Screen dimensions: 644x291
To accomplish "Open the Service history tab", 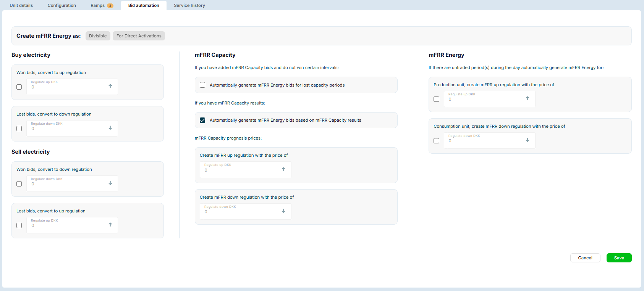I will tap(189, 5).
